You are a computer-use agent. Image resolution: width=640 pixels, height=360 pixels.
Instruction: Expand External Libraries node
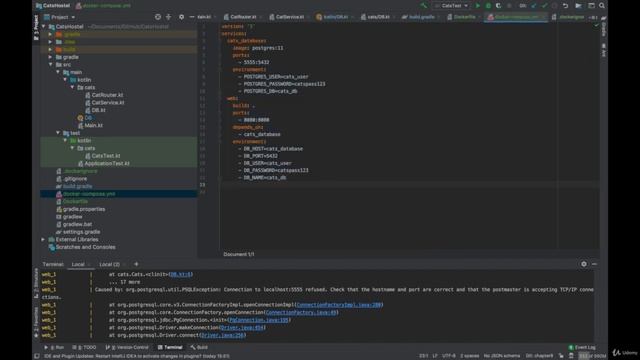[43, 240]
